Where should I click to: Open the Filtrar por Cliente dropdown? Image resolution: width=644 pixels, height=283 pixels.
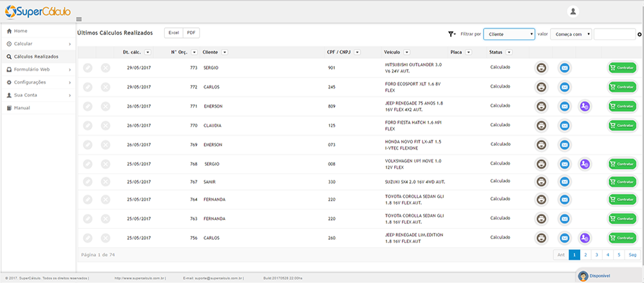tap(509, 35)
